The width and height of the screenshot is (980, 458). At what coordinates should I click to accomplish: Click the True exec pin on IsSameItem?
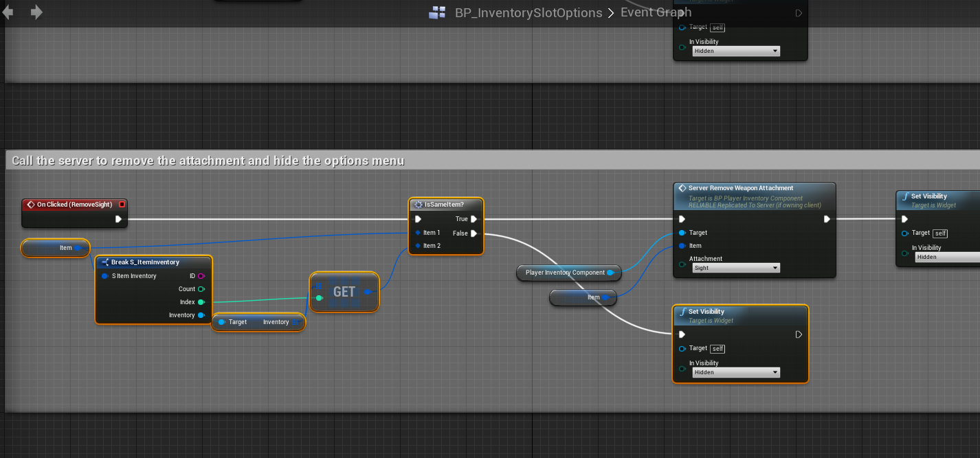click(x=474, y=219)
